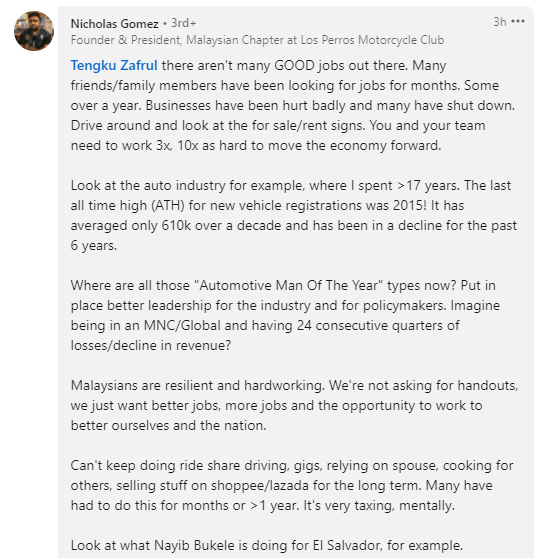Click the phrase '24 consecutive quarters of'
537x558 pixels.
coord(378,326)
